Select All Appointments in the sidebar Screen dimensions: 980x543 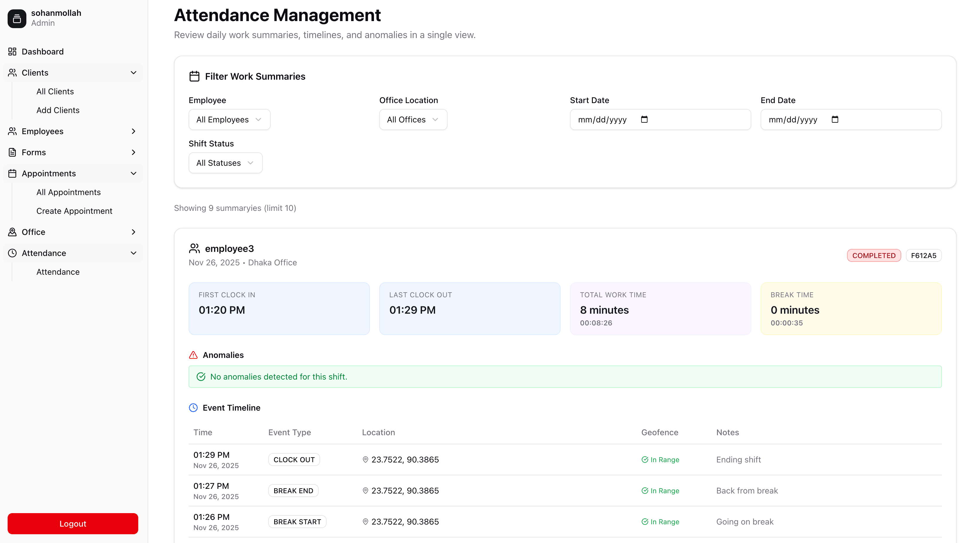pos(69,192)
